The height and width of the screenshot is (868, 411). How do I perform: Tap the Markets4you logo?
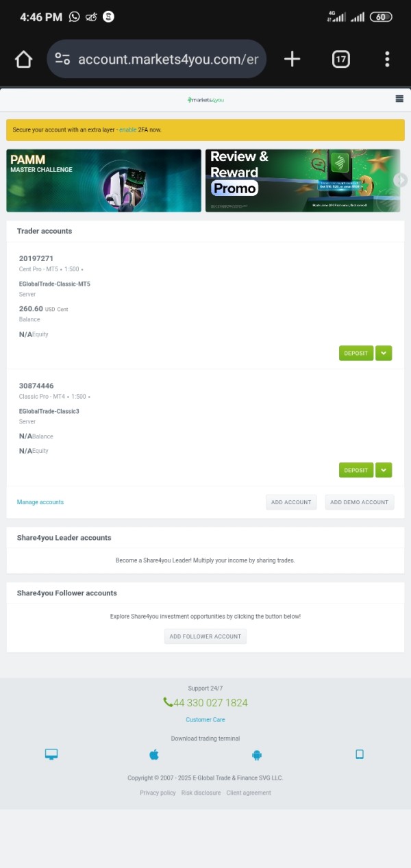point(206,100)
